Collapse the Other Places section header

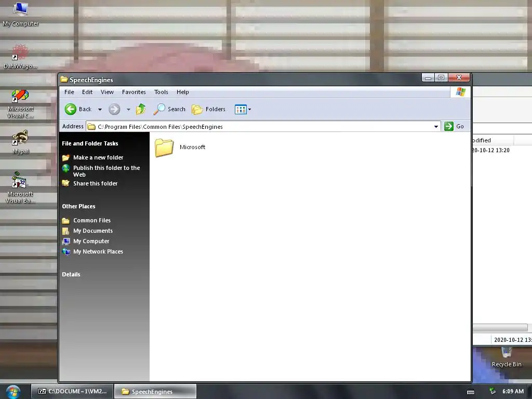[78, 206]
